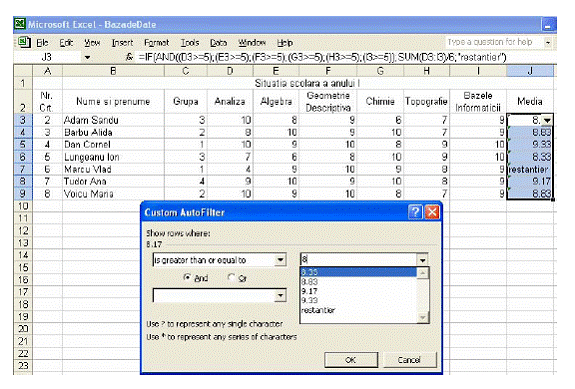Viewport: 575px width, 389px height.
Task: Select row 3 header
Action: coord(23,120)
